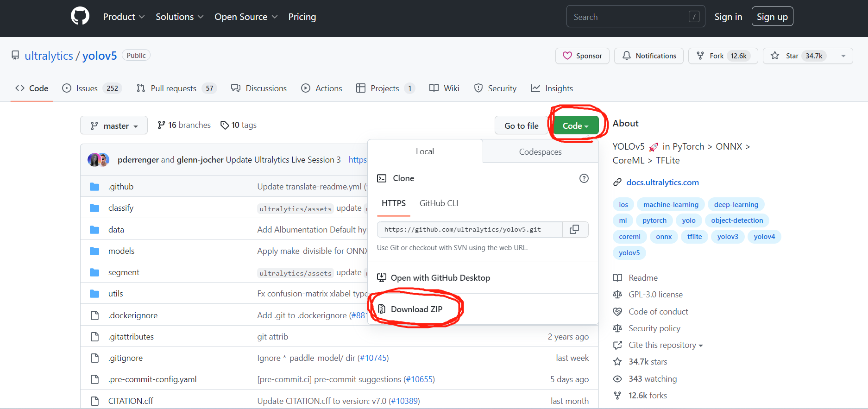Image resolution: width=868 pixels, height=409 pixels.
Task: Open the Pricing link
Action: point(302,17)
